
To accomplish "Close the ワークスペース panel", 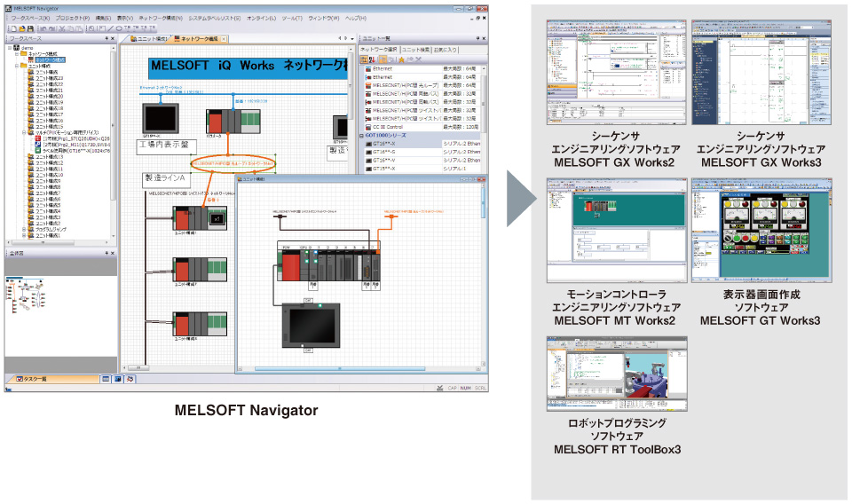I will click(113, 38).
